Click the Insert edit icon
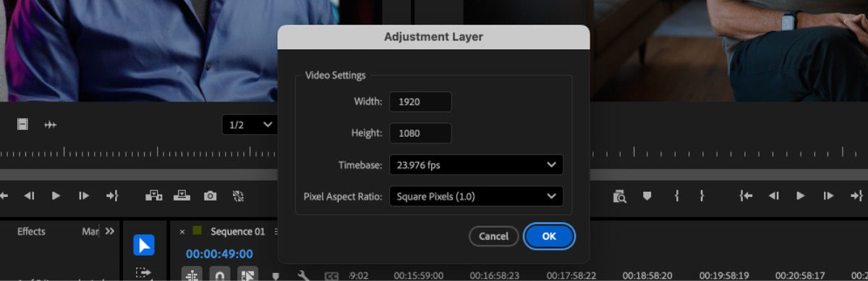 [153, 196]
